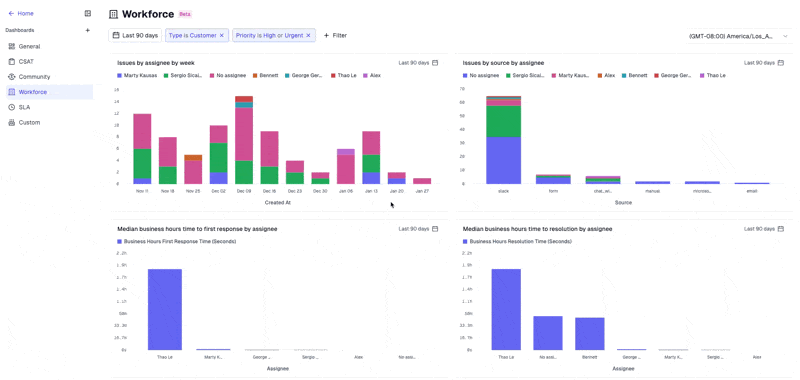
Task: Open calendar icon on first response chart
Action: click(435, 229)
